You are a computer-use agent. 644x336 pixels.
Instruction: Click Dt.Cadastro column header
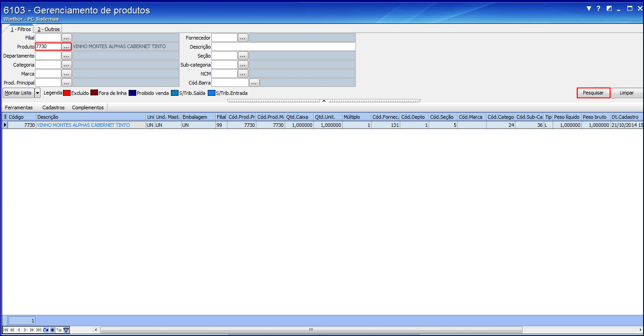pyautogui.click(x=627, y=117)
